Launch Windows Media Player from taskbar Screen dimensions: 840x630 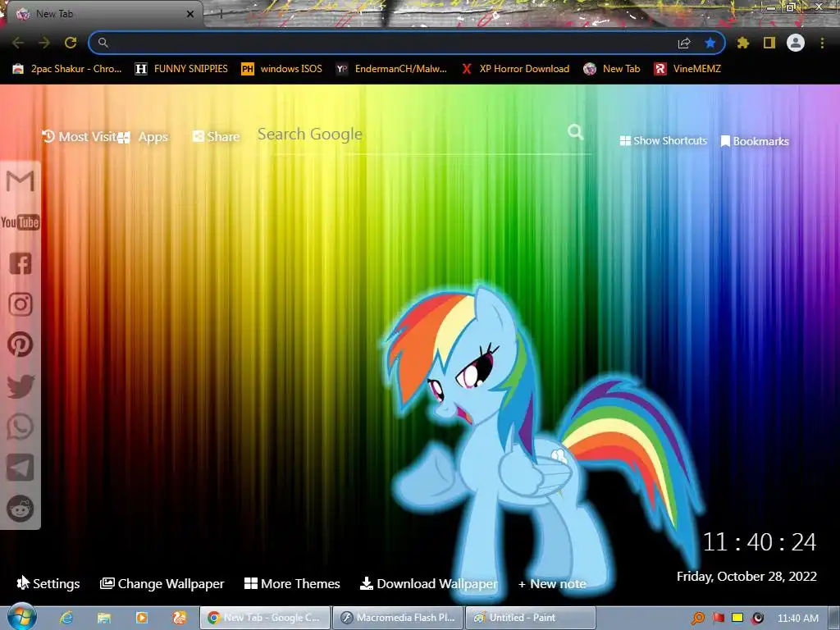[x=141, y=618]
